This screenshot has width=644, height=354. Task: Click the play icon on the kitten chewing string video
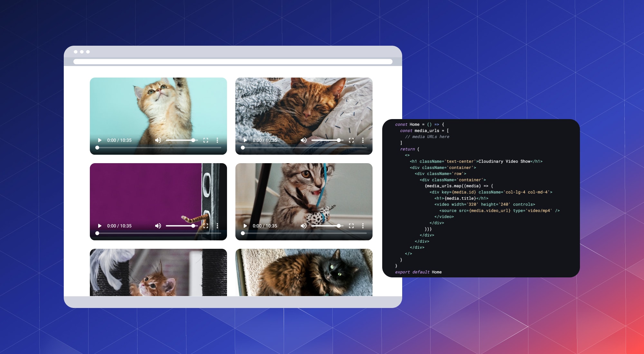[245, 226]
